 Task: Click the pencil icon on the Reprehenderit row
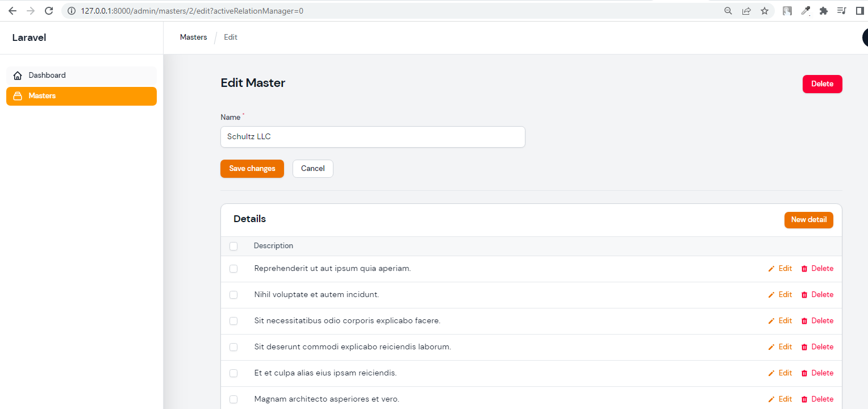pos(771,268)
